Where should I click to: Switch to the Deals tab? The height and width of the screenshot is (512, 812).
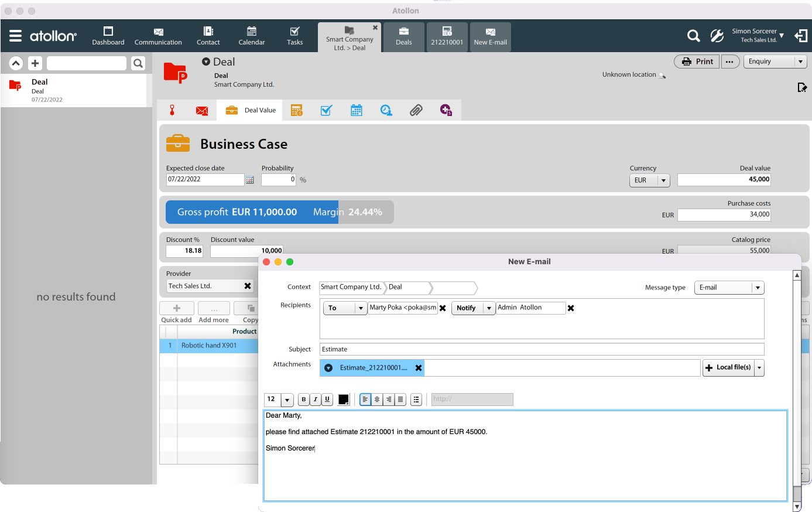403,36
